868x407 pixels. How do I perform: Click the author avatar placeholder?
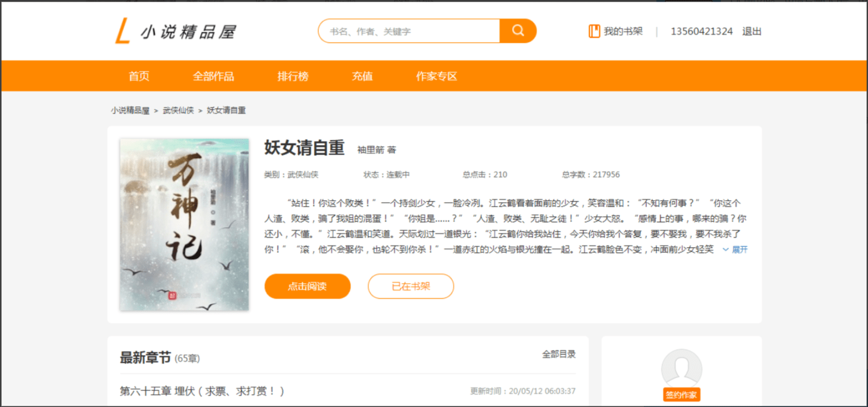coord(682,369)
